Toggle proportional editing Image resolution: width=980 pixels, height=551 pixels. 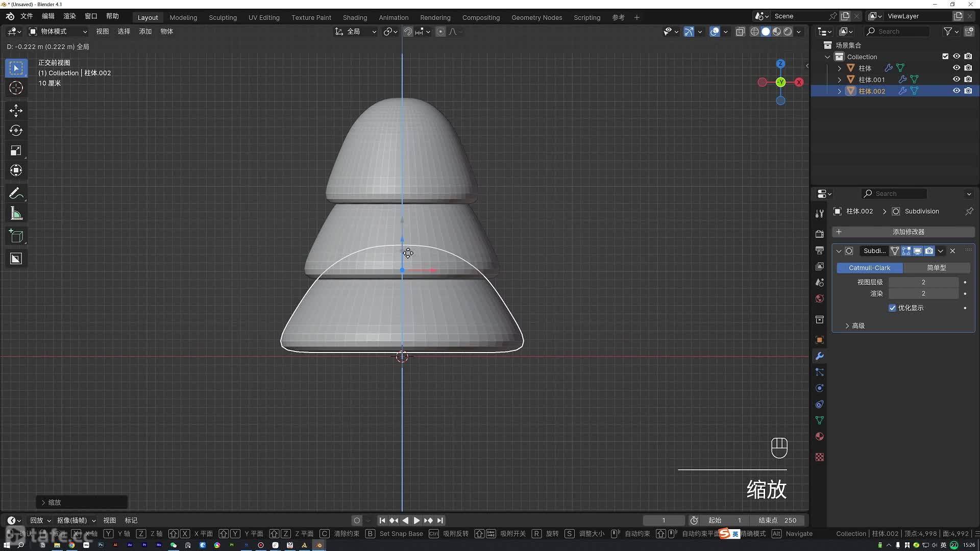(440, 32)
